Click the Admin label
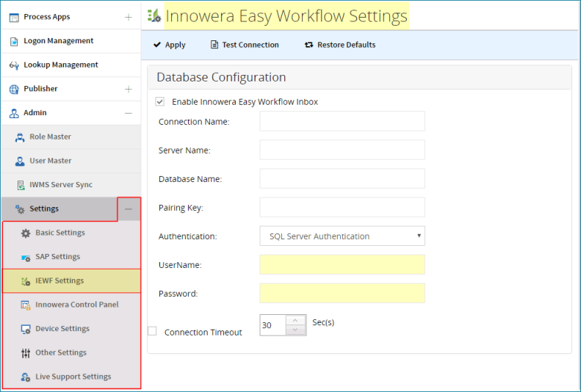 pyautogui.click(x=35, y=113)
